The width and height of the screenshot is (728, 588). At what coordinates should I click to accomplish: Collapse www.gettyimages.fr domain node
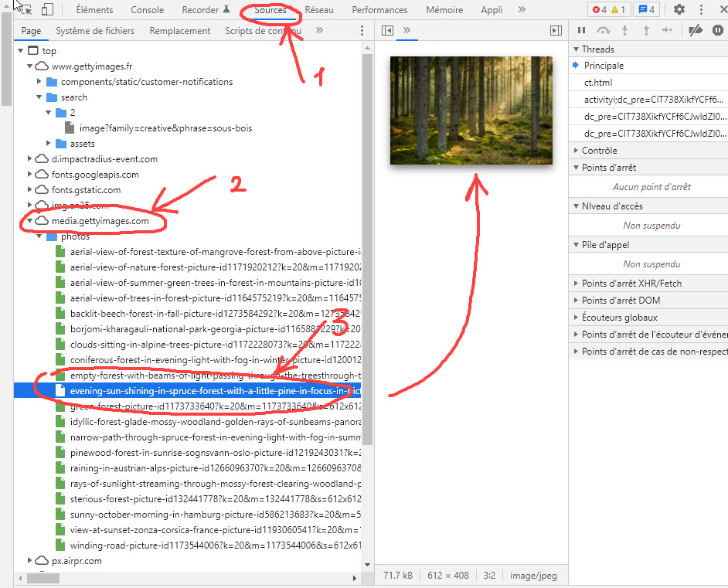(x=29, y=66)
